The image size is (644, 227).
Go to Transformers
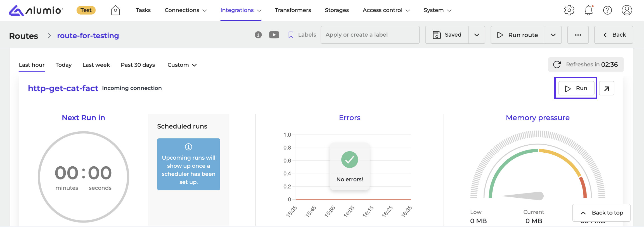293,10
